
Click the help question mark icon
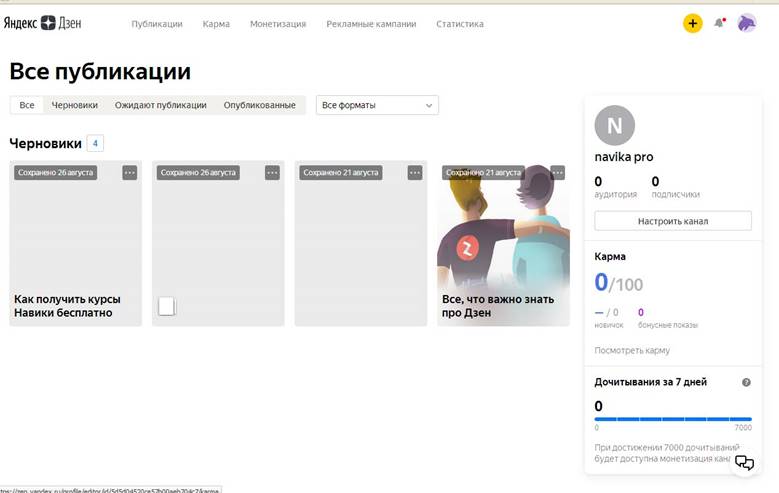[746, 383]
